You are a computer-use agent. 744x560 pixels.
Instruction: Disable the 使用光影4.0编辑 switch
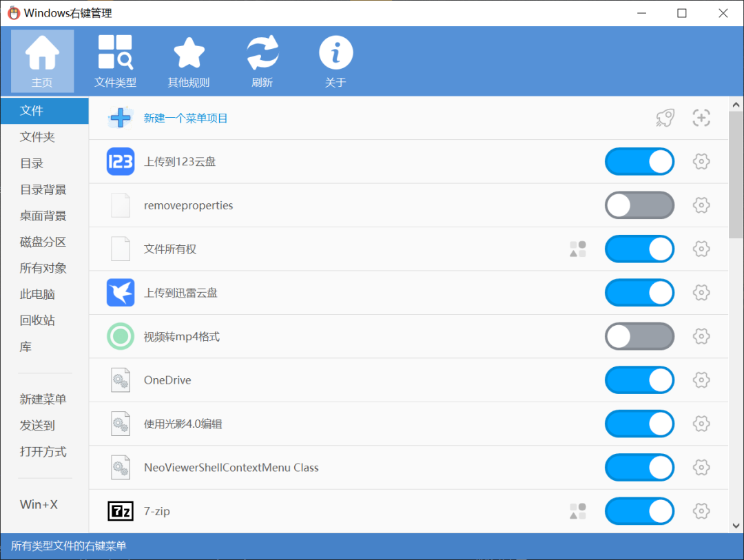click(639, 424)
